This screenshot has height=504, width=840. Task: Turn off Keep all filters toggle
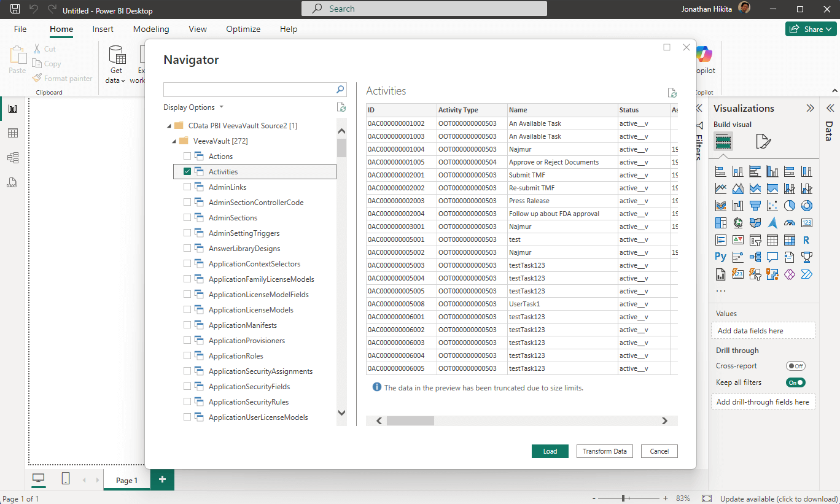[795, 382]
